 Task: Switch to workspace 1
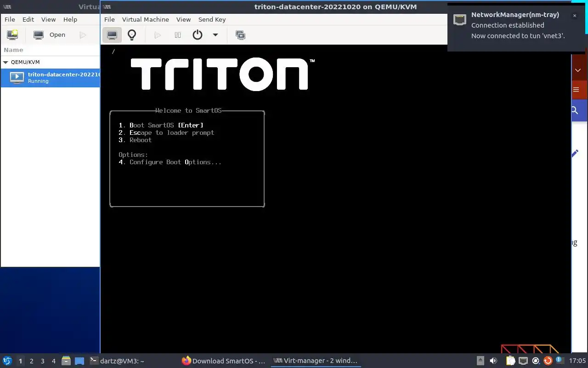(20, 361)
